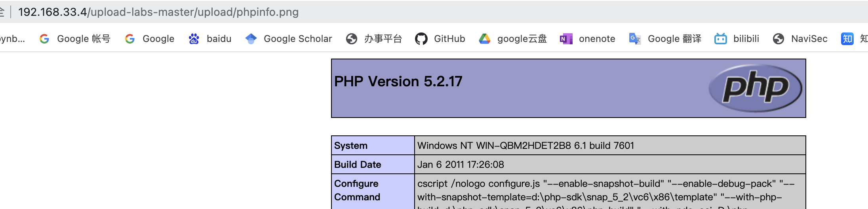This screenshot has height=209, width=868.
Task: Click the bilibili TV icon
Action: 720,39
